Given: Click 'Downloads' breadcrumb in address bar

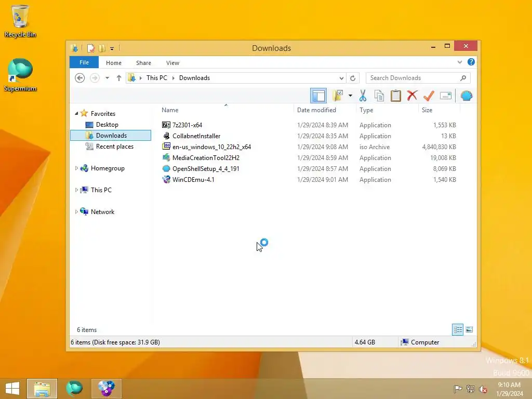Looking at the screenshot, I should 194,78.
